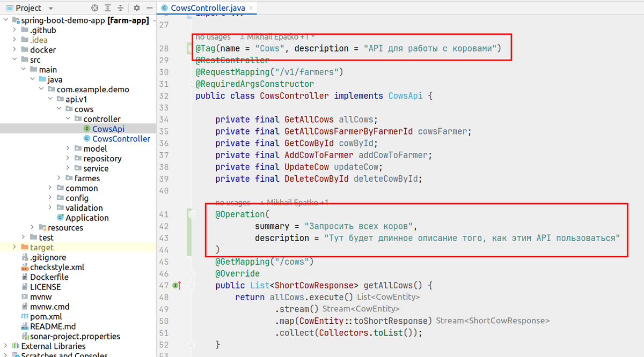Viewport: 644px width, 357px height.
Task: Select the CowsController.java editor tab
Action: click(207, 8)
